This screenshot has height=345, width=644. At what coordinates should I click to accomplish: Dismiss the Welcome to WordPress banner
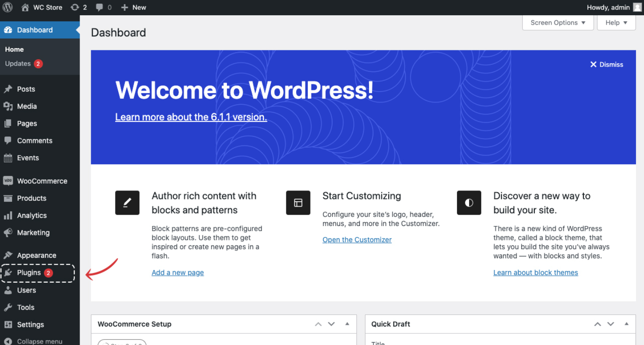pyautogui.click(x=606, y=65)
